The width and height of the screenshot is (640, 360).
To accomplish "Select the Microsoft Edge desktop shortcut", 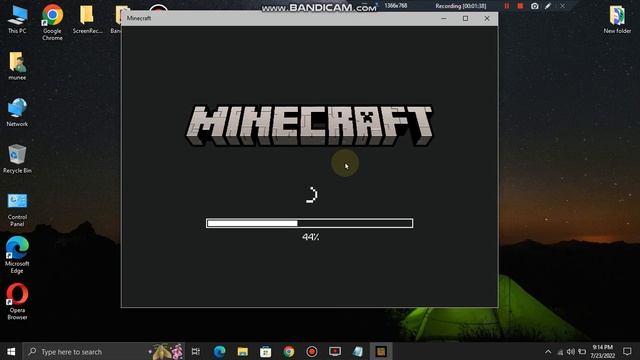I will (17, 255).
